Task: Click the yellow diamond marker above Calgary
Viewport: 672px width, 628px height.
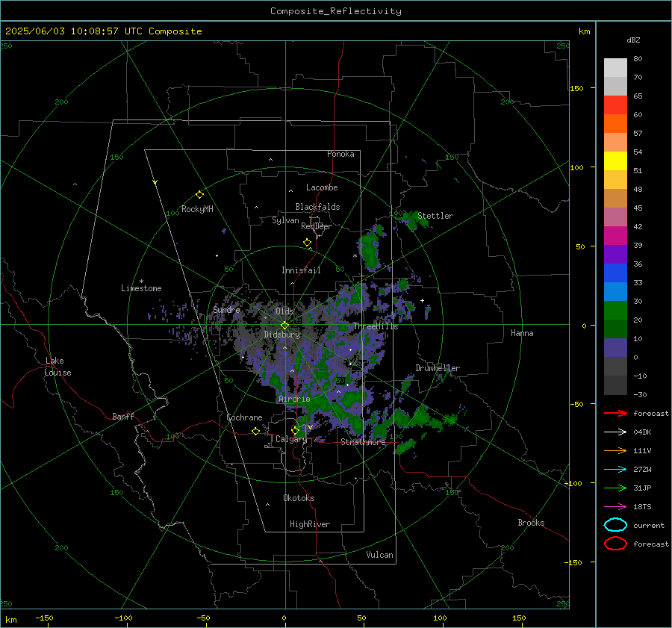Action: tap(295, 430)
